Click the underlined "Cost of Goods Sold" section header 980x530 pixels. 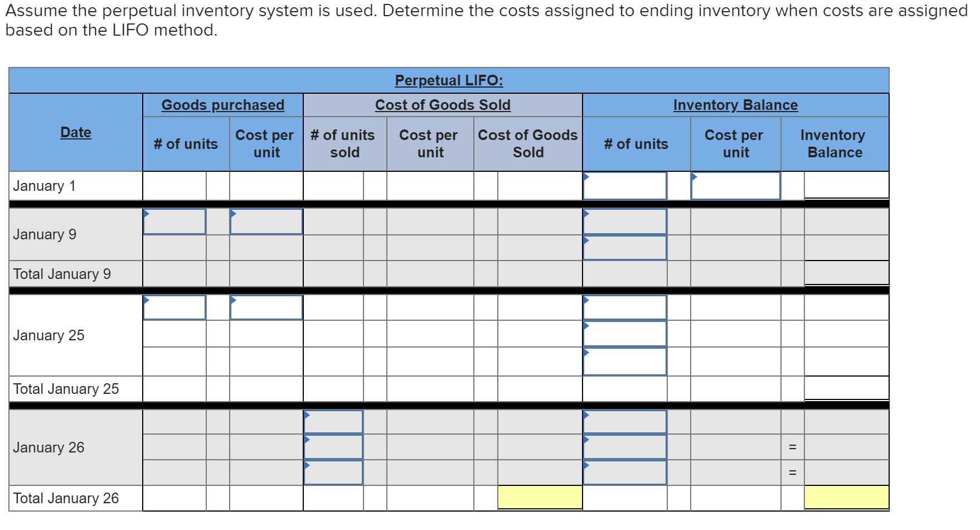(x=443, y=105)
